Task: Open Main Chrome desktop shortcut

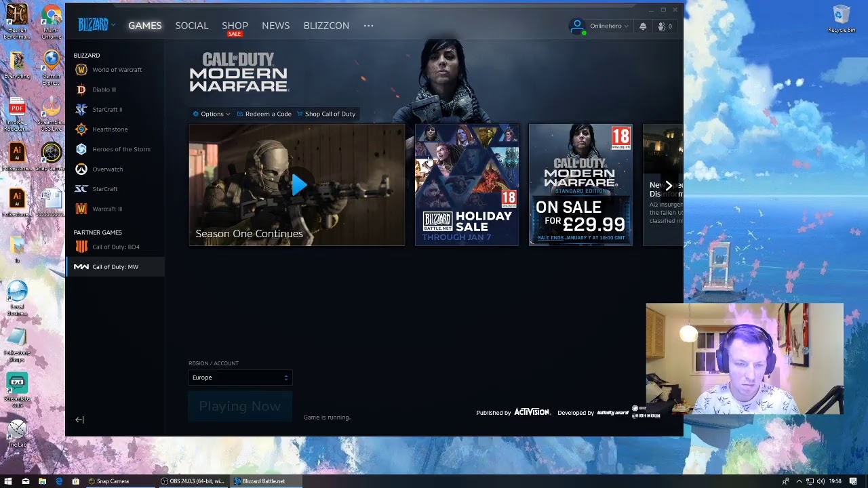Action: (51, 22)
